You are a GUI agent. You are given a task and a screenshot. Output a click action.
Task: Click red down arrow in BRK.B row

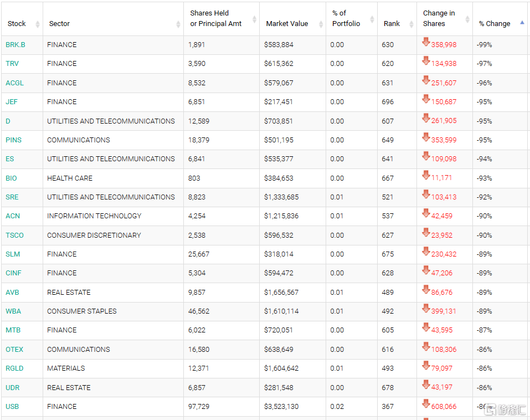pyautogui.click(x=426, y=43)
